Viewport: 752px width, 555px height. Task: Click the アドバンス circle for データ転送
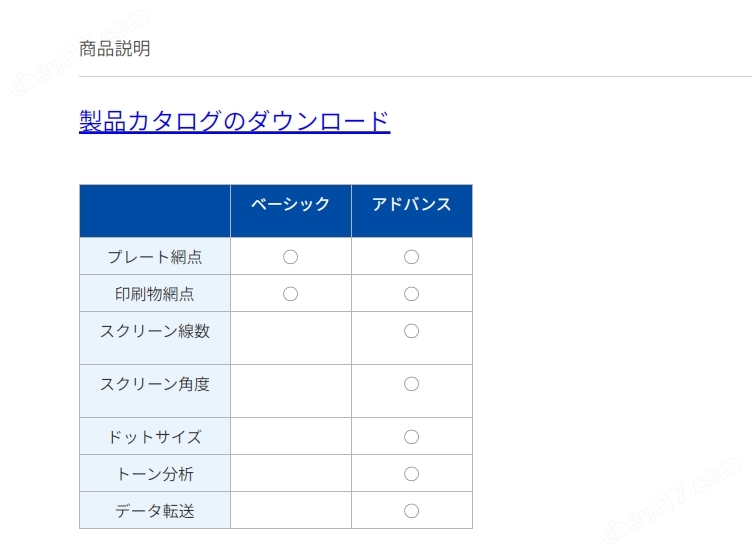[411, 511]
